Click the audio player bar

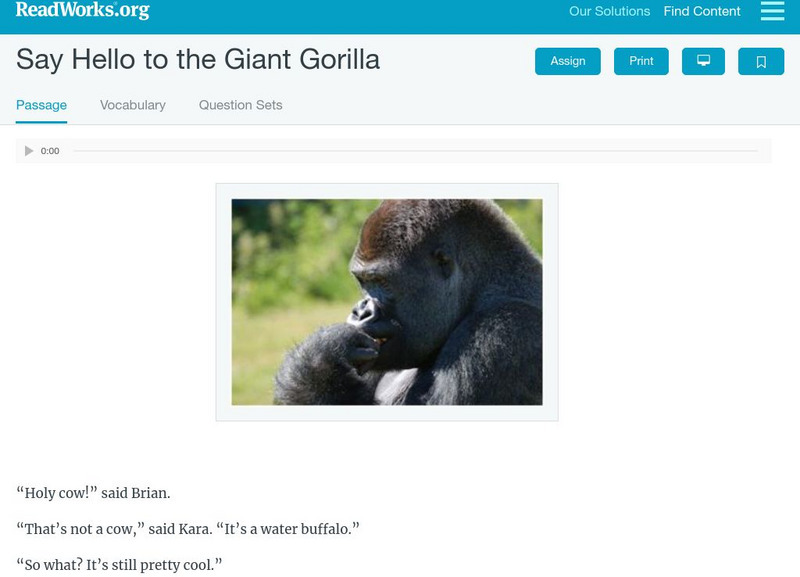click(x=400, y=151)
